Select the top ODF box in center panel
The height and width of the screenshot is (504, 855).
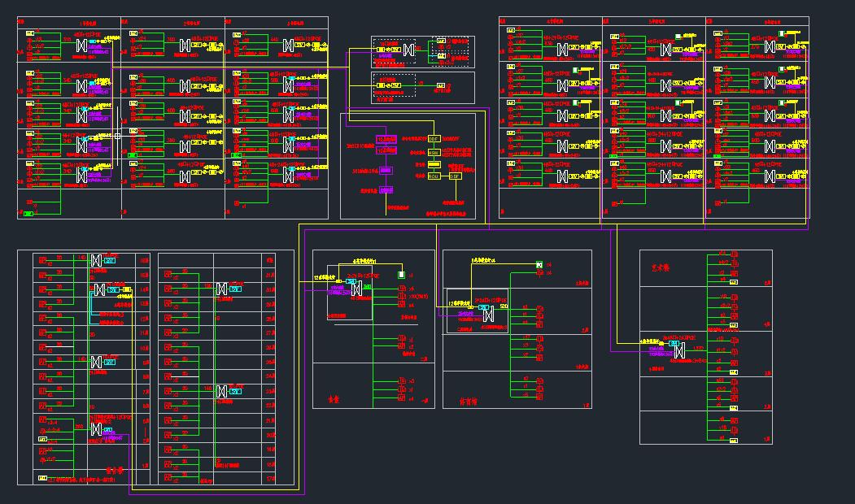tap(433, 139)
